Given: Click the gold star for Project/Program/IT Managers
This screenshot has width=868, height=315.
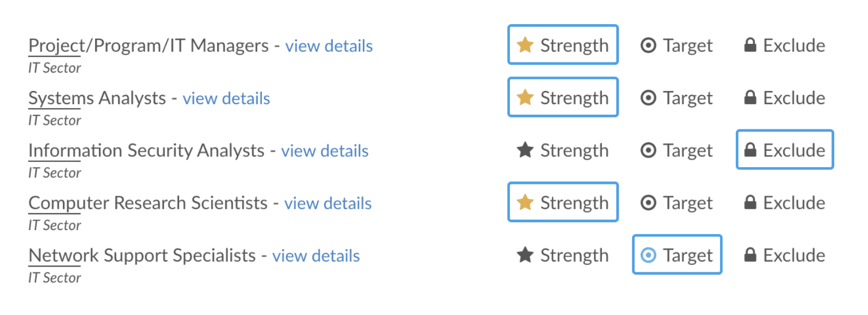Looking at the screenshot, I should [525, 45].
